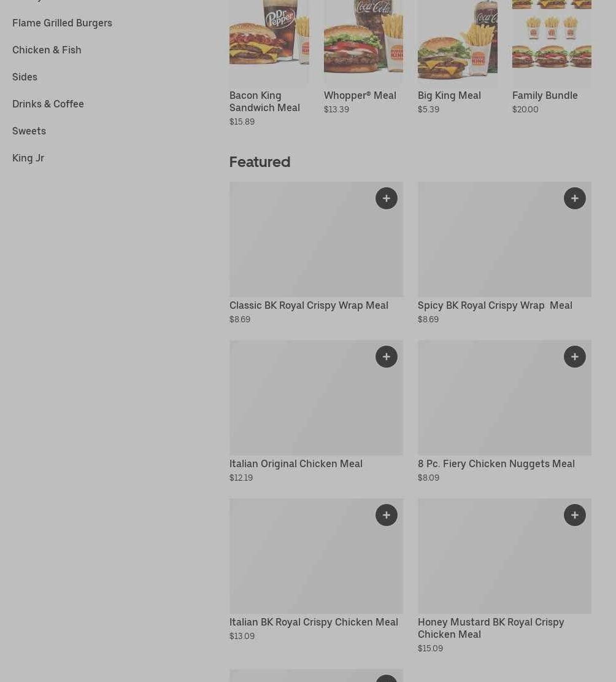Add 8 Pc. Fiery Chicken Nuggets Meal
Image resolution: width=616 pixels, height=682 pixels.
575,357
